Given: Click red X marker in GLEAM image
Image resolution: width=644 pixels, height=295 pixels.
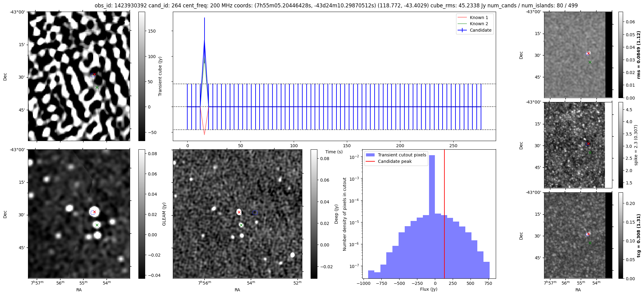Looking at the screenshot, I should (94, 212).
